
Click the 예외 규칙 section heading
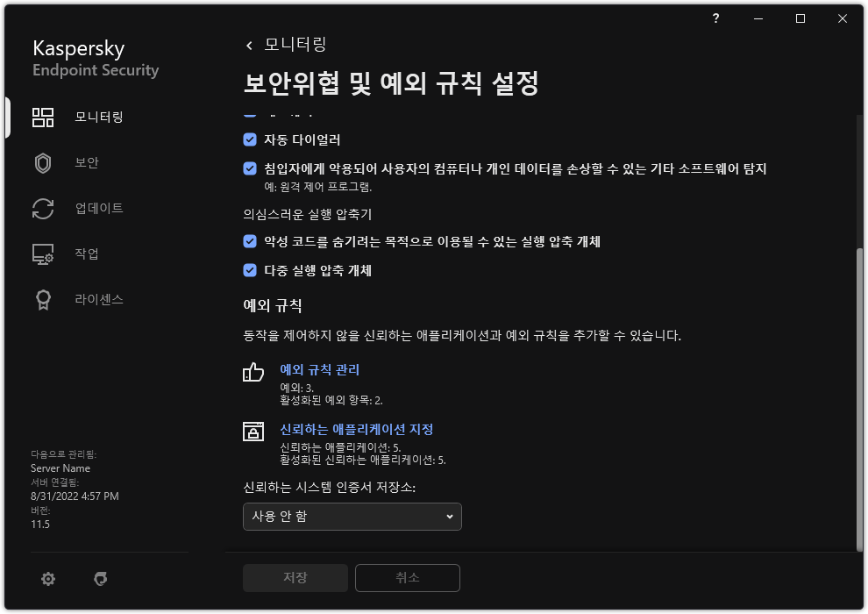(x=273, y=305)
